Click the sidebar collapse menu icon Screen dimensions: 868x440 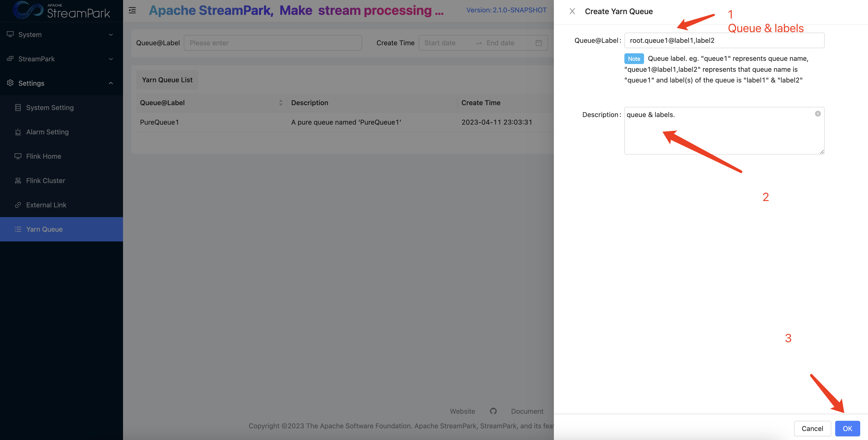point(132,10)
